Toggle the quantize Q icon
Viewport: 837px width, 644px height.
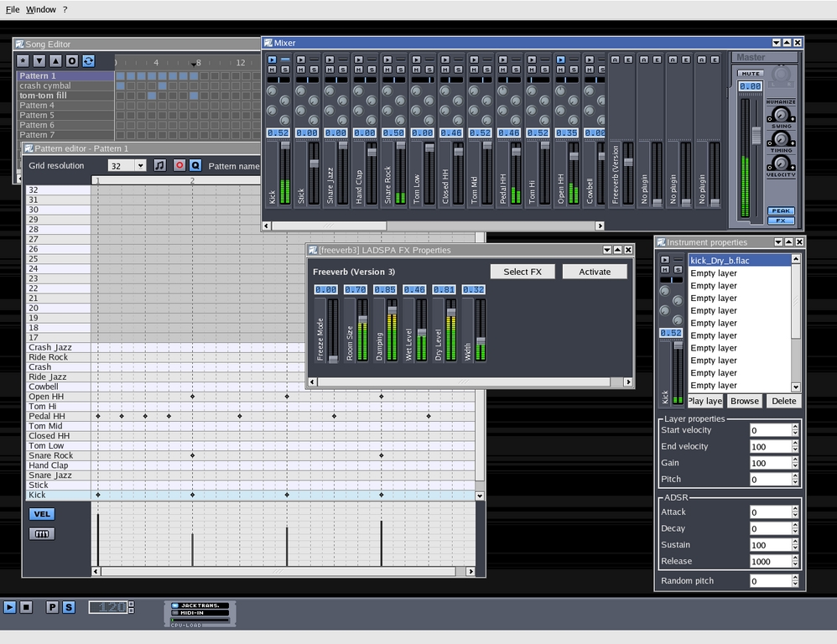[x=195, y=166]
